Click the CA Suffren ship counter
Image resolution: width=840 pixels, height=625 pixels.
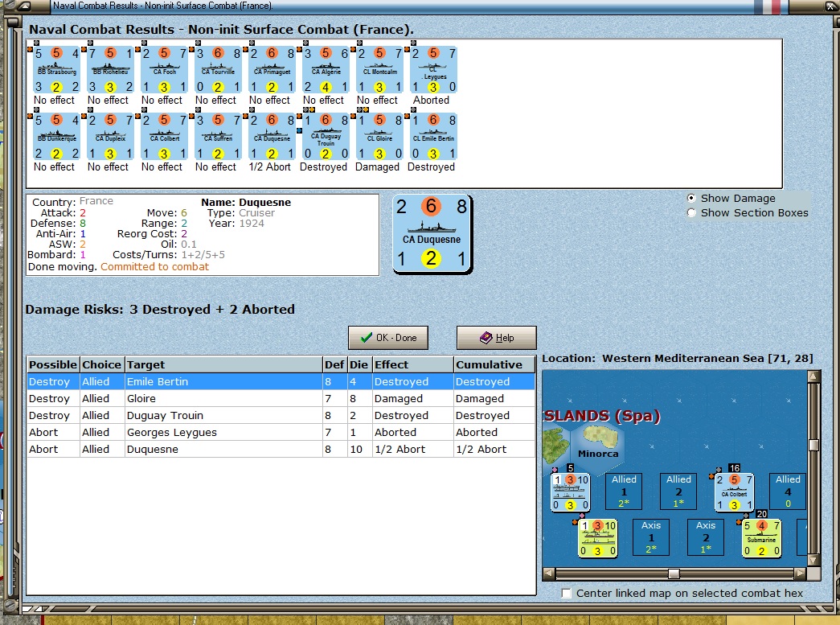[x=218, y=138]
